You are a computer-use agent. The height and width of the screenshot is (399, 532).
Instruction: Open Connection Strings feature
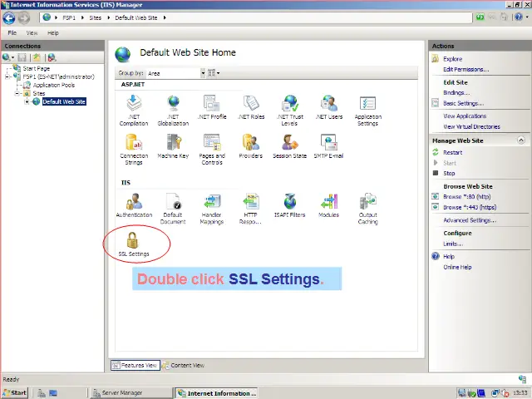(134, 150)
